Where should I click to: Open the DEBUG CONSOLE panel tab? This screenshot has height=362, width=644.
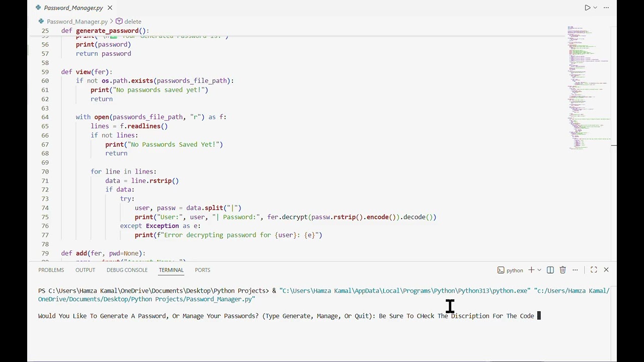click(127, 270)
